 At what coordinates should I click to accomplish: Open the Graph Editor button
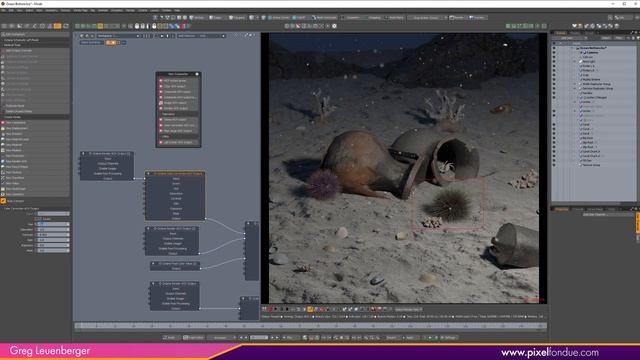[x=193, y=338]
